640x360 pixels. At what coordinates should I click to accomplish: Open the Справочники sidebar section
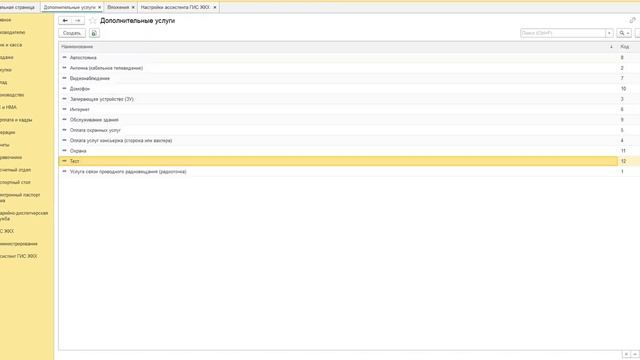[x=11, y=158]
